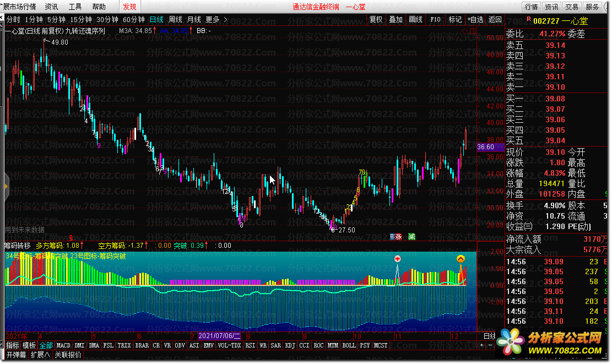Select the RSI indicator
Image resolution: width=612 pixels, height=364 pixels.
pos(250,345)
